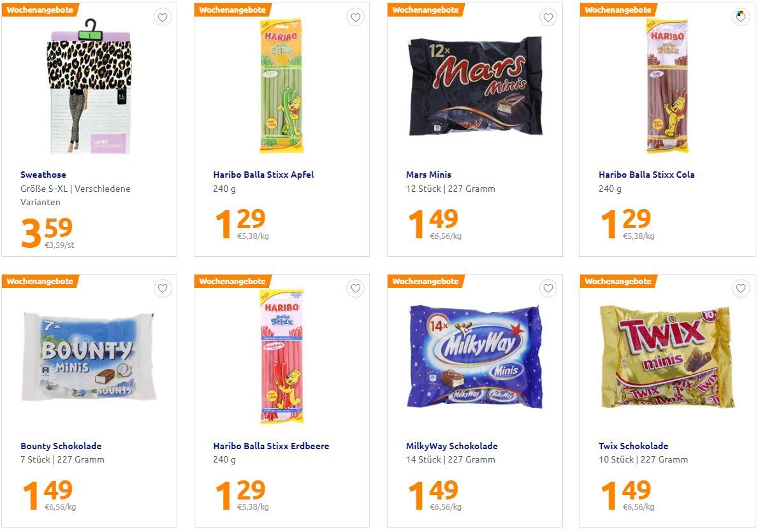Favorite Bounty Schokolade using the heart icon
This screenshot has width=758, height=532.
pyautogui.click(x=163, y=289)
